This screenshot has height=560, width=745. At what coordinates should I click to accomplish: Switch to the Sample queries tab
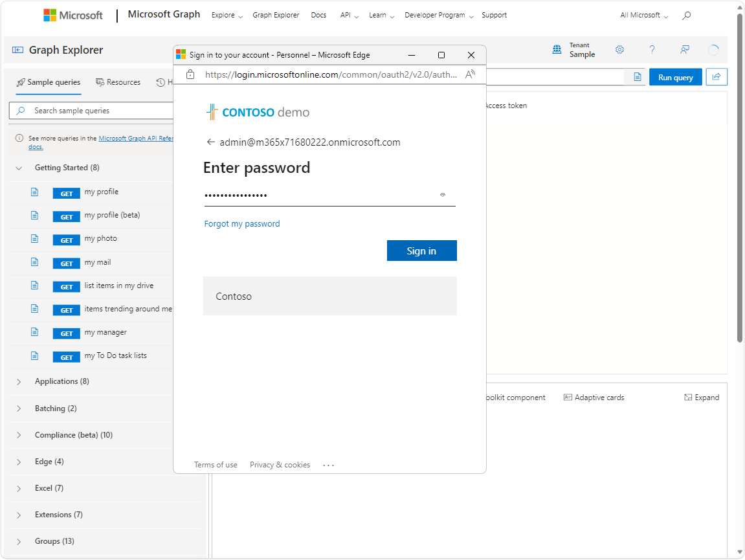pyautogui.click(x=49, y=82)
